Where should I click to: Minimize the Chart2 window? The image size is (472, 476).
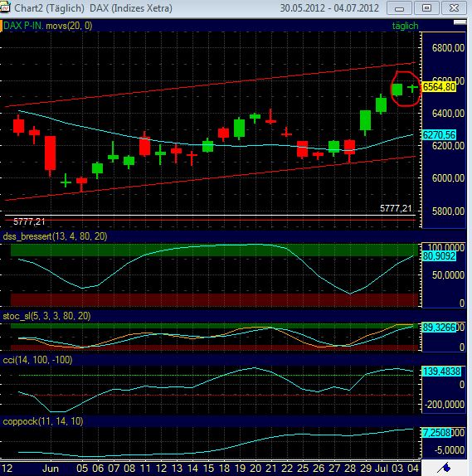[x=399, y=8]
